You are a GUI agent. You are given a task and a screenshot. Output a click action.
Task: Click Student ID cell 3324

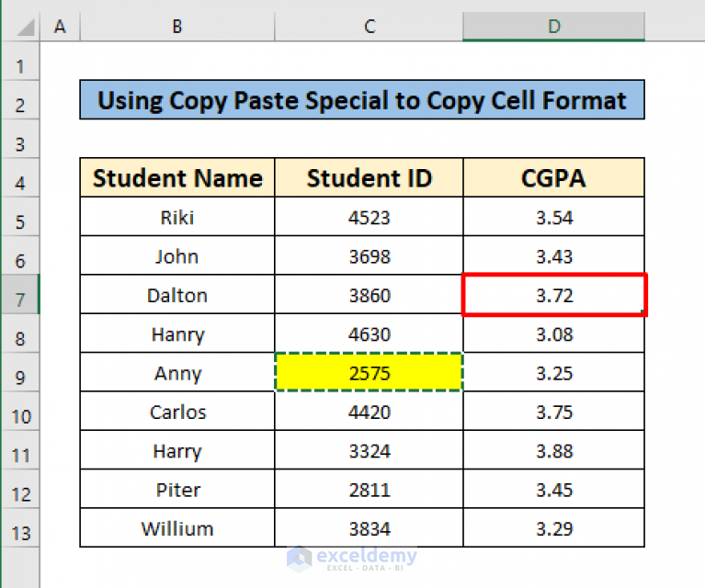[x=369, y=450]
